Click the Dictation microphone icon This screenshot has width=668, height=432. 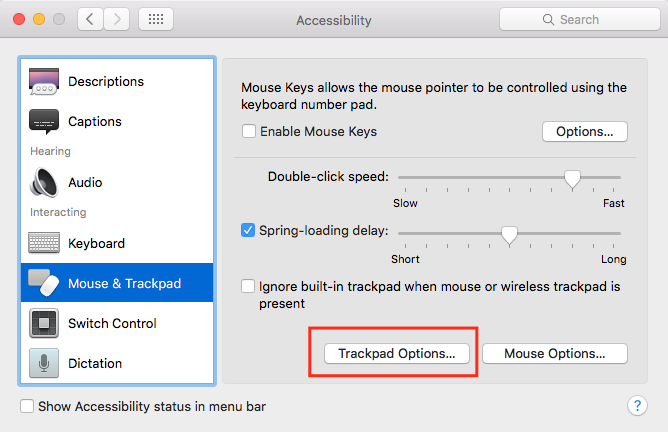pyautogui.click(x=44, y=363)
